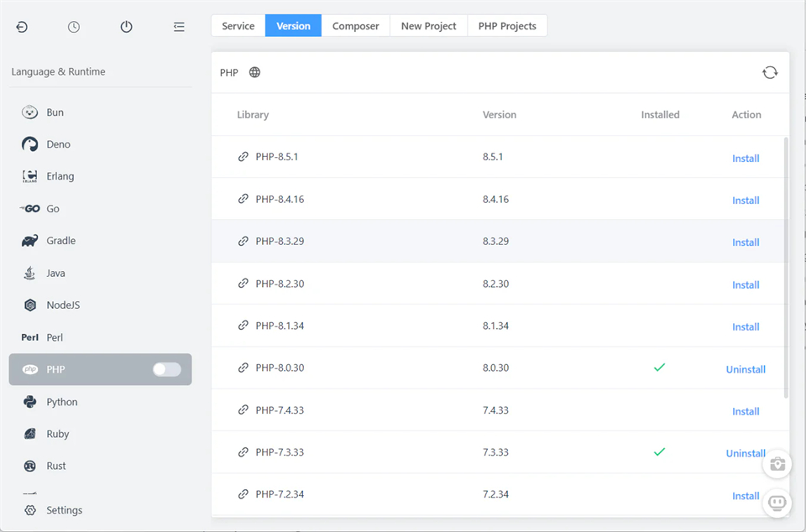
Task: Install PHP 8.1.34
Action: 746,327
